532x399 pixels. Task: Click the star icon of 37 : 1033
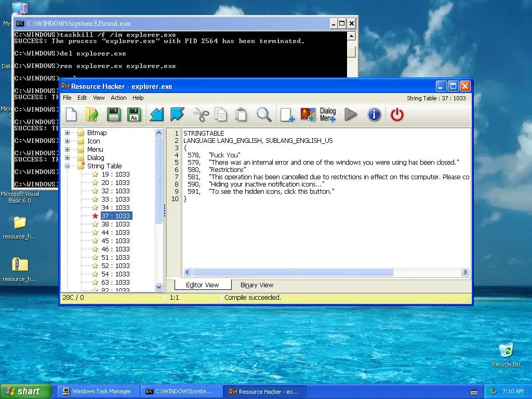(95, 216)
